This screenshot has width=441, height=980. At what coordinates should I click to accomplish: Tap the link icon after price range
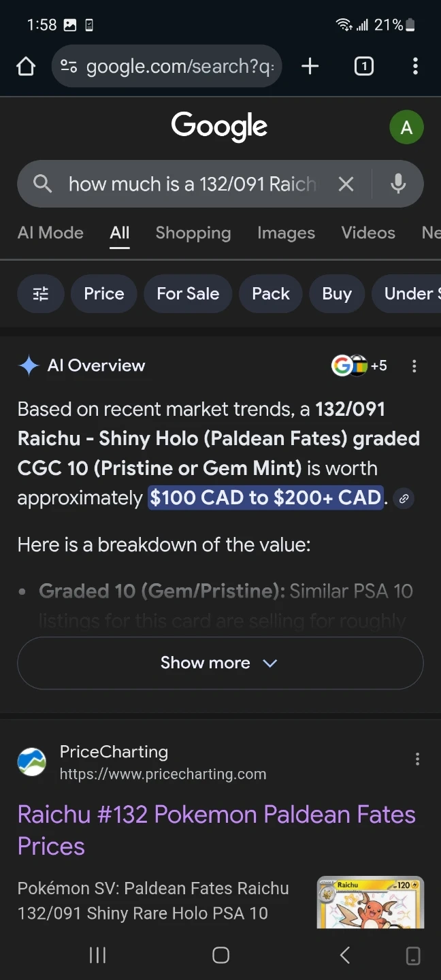[x=404, y=499]
